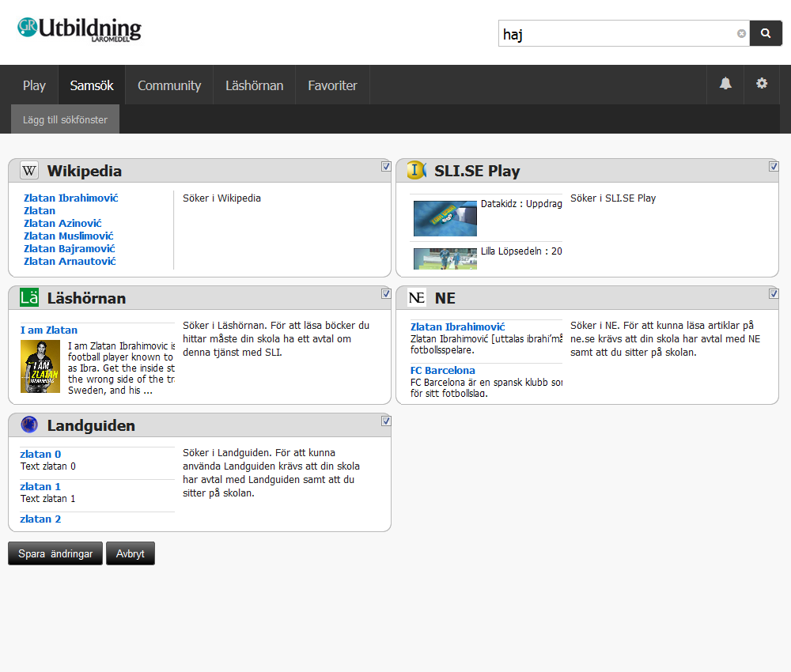The image size is (791, 672).
Task: Click 'Söker i Wikipedia' text
Action: coord(221,198)
